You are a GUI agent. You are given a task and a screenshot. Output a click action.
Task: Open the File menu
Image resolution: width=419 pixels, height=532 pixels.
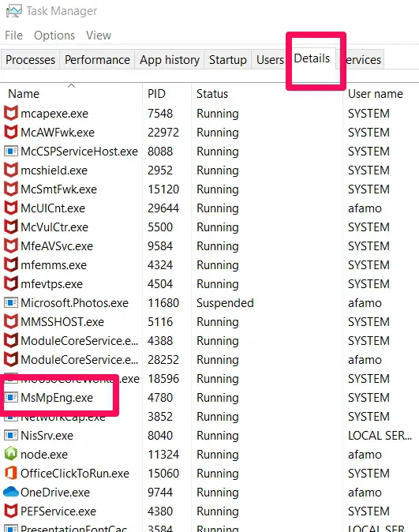pyautogui.click(x=14, y=36)
